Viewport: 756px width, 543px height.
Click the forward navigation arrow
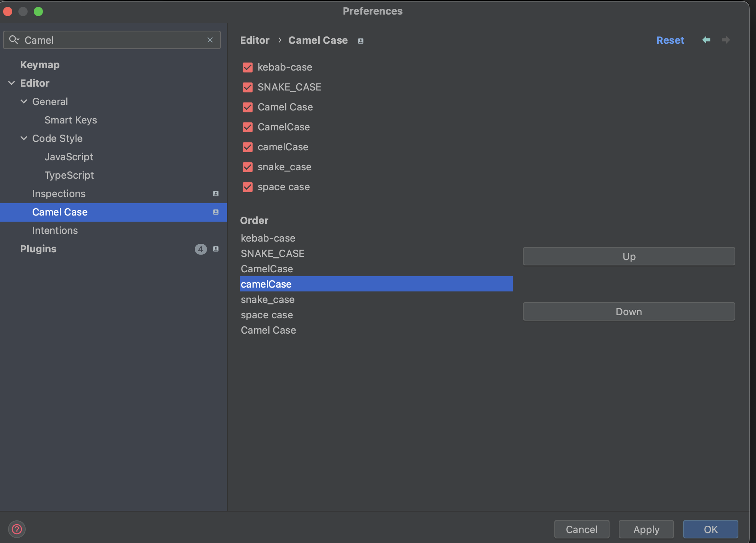[x=726, y=40]
